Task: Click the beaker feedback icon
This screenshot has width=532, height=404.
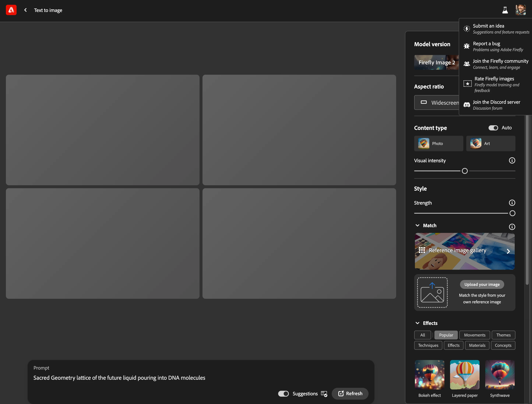Action: (x=505, y=10)
